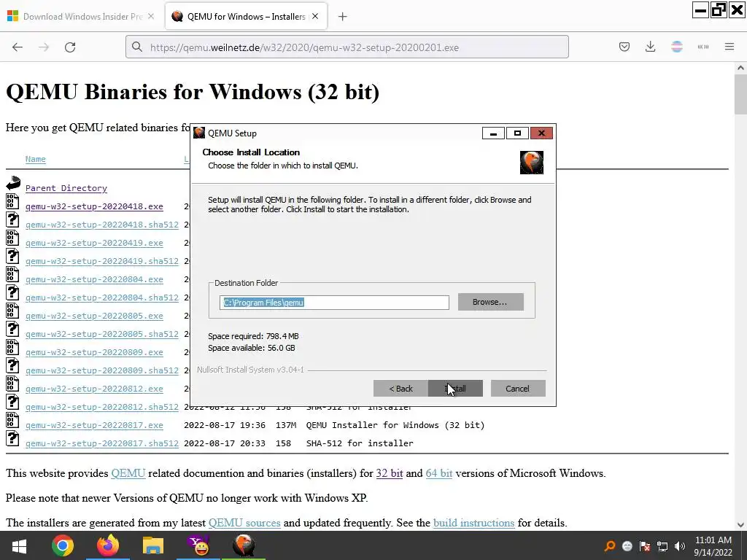Click unknown file icon beside qemu-w32-setup-20220418.sha512

pos(13,219)
